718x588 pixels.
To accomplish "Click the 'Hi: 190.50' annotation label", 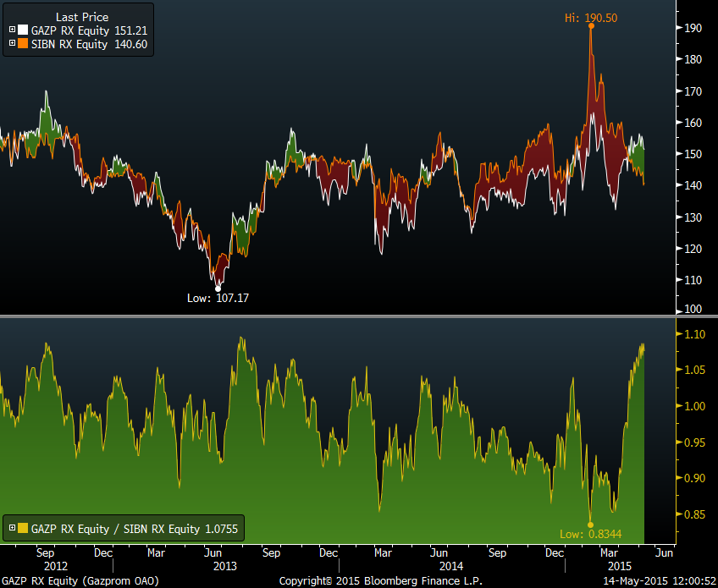I will 591,18.
